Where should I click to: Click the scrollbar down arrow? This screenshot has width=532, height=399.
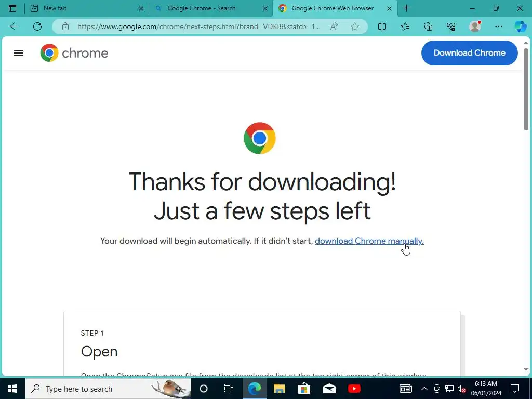click(526, 369)
